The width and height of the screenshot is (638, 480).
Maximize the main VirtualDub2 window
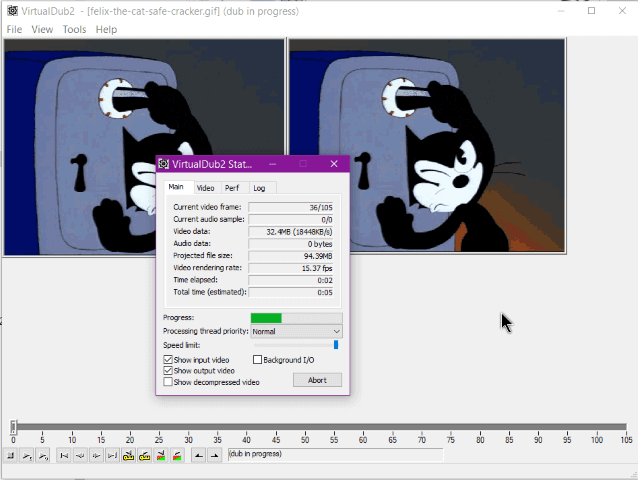point(591,11)
